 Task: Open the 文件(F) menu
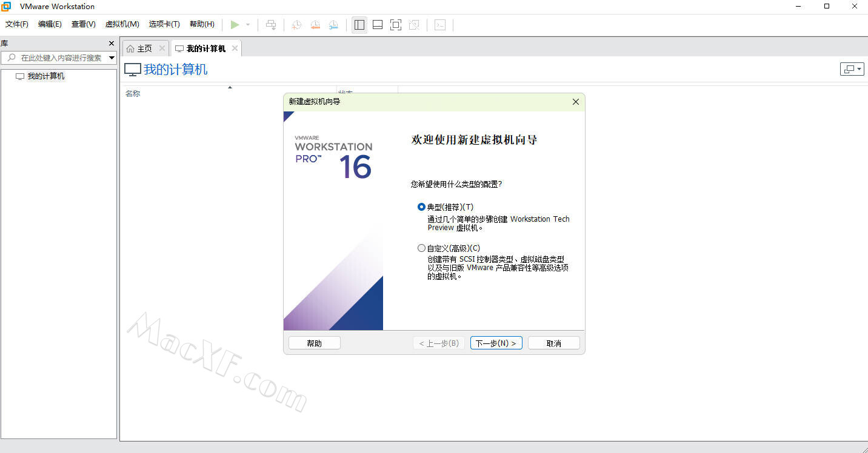17,24
